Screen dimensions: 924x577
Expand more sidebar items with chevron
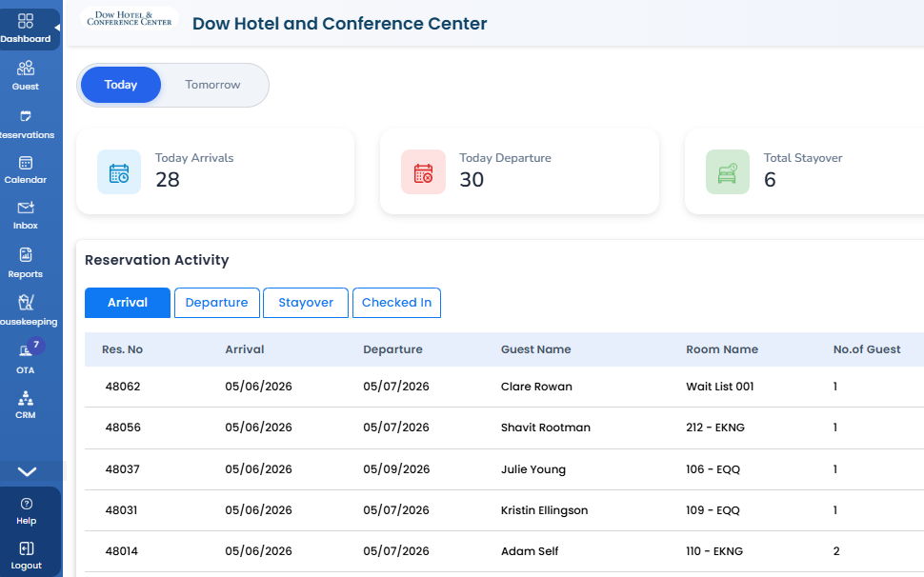pos(27,471)
